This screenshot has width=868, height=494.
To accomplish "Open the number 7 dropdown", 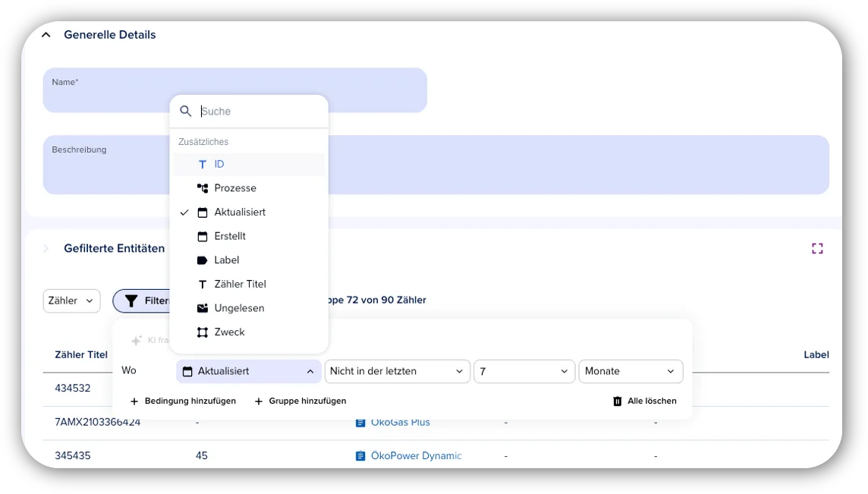I will tap(524, 372).
